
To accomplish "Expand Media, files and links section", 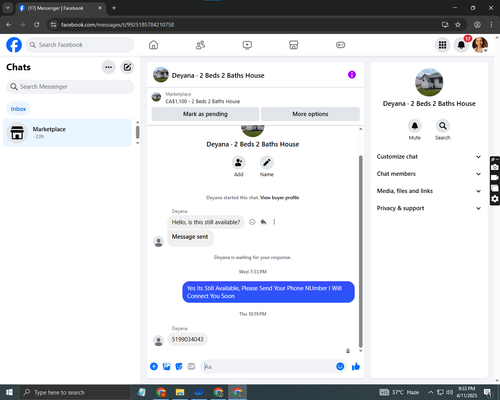I will (x=429, y=191).
